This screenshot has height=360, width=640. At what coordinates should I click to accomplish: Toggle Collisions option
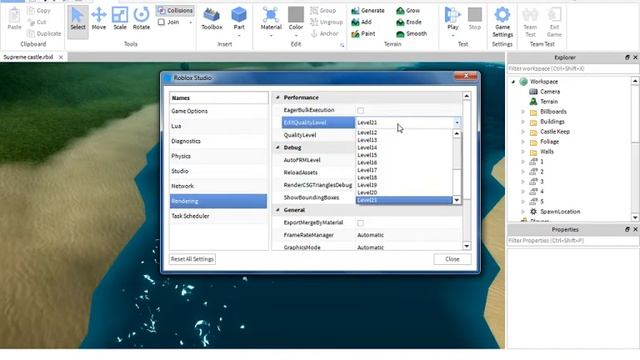coord(175,10)
